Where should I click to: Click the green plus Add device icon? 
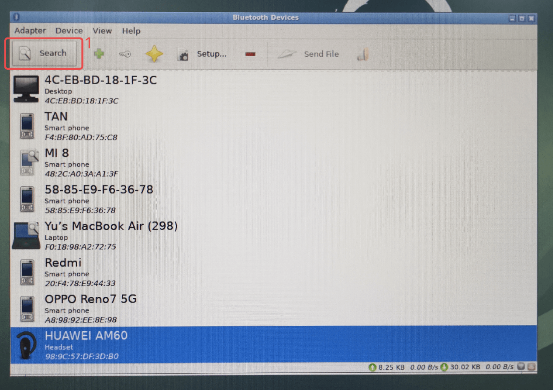point(99,54)
